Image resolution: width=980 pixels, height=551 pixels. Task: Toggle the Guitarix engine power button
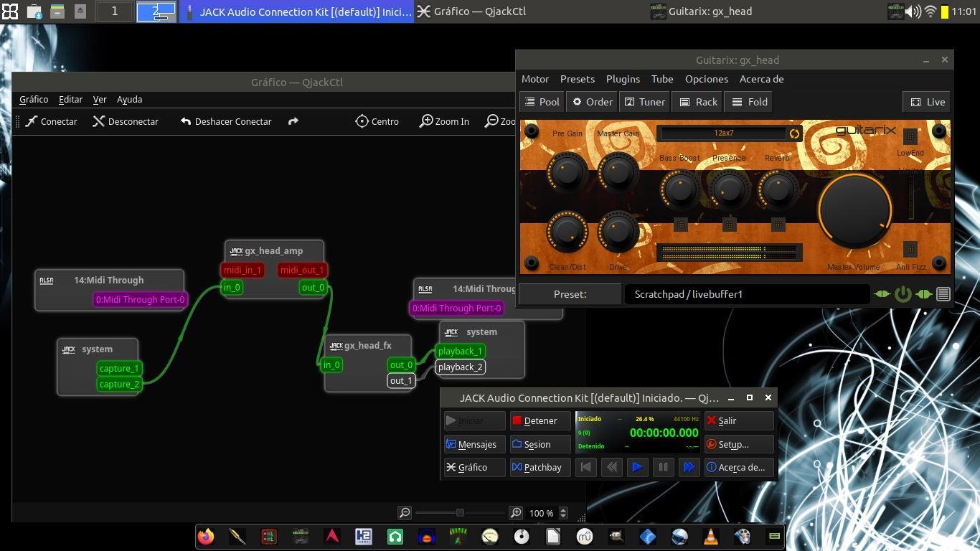click(x=903, y=294)
